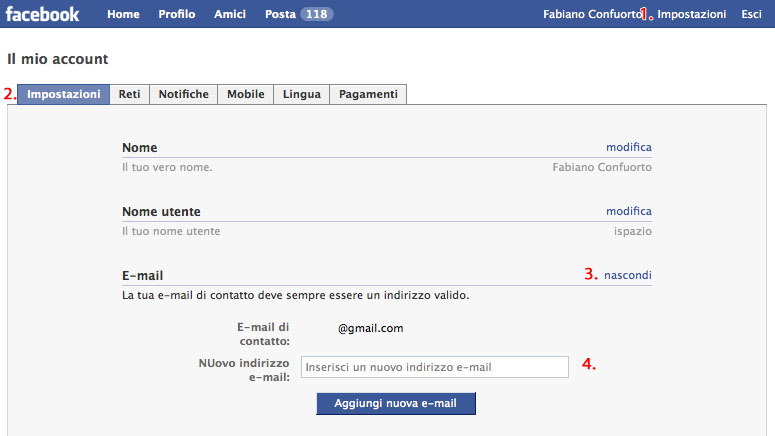Open Fabiano Confuorto profile link
775x436 pixels.
pos(592,15)
